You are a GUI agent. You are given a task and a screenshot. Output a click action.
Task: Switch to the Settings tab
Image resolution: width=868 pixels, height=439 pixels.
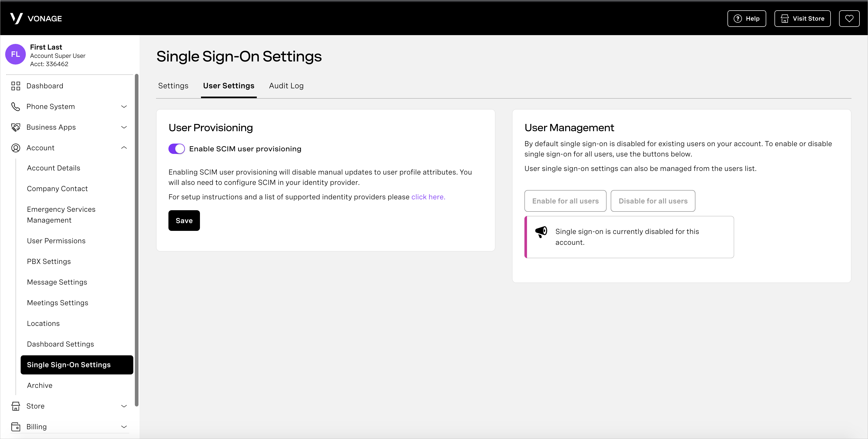[173, 85]
